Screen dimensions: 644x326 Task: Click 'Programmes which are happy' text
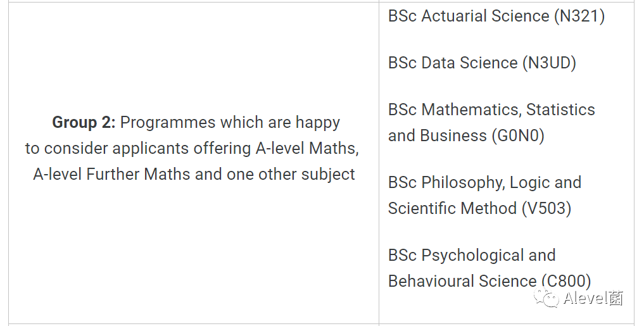[x=230, y=122]
